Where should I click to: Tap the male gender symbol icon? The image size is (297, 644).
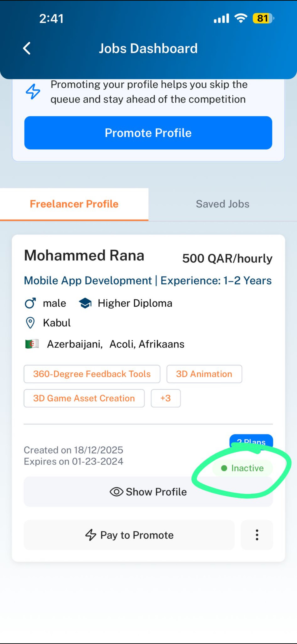point(30,303)
